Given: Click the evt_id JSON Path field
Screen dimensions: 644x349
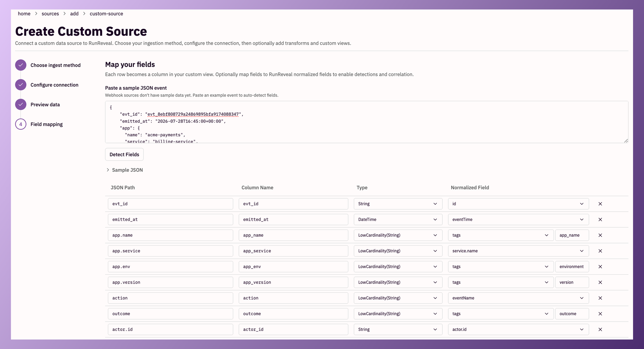Looking at the screenshot, I should click(x=170, y=204).
